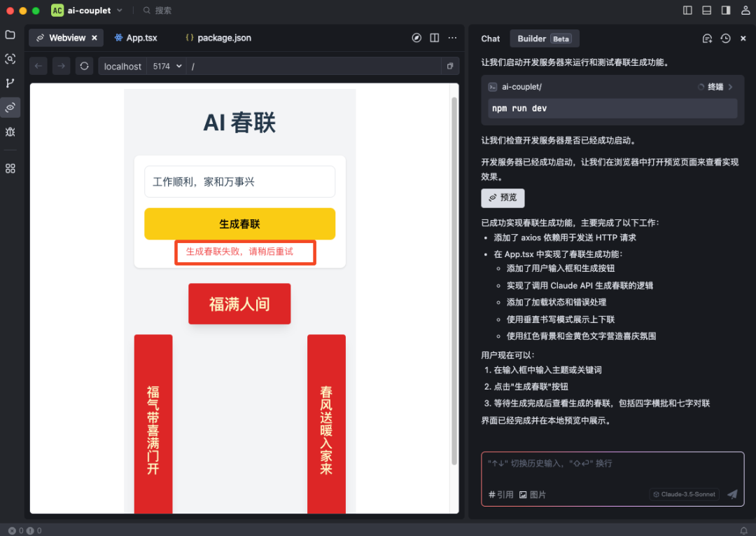The height and width of the screenshot is (536, 756).
Task: Open the editor more options menu
Action: coord(452,38)
